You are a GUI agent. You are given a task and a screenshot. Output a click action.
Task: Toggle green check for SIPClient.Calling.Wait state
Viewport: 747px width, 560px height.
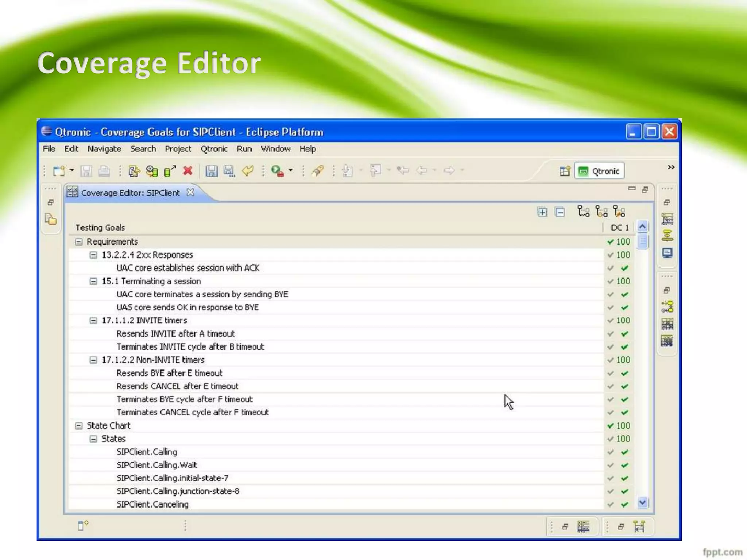click(624, 465)
